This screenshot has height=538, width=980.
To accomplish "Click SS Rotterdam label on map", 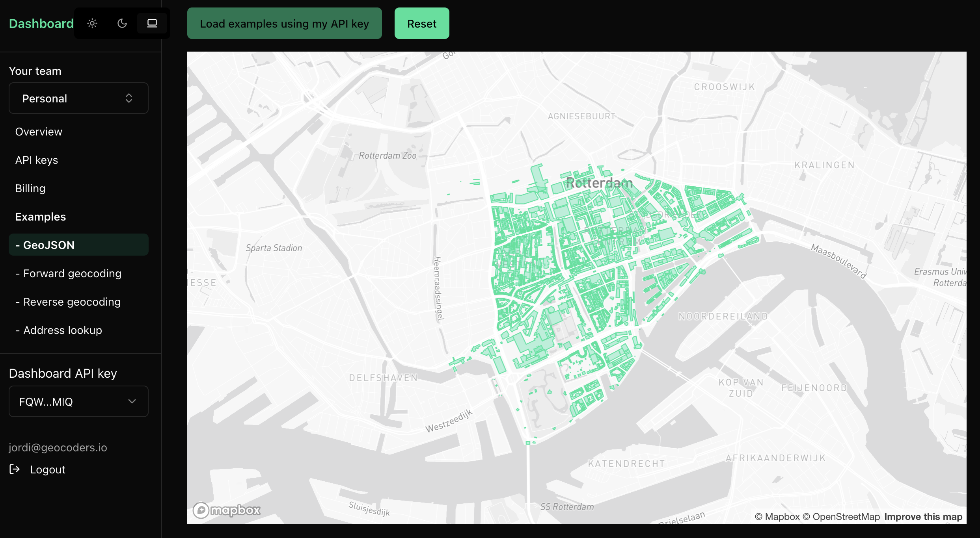I will coord(567,507).
